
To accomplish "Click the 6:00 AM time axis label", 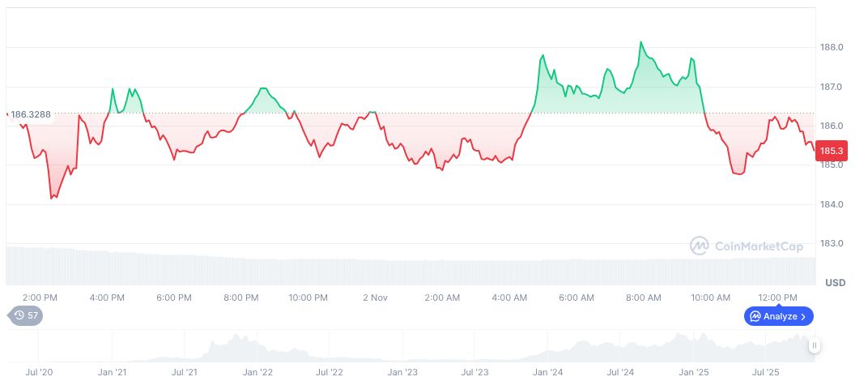I will tap(577, 298).
